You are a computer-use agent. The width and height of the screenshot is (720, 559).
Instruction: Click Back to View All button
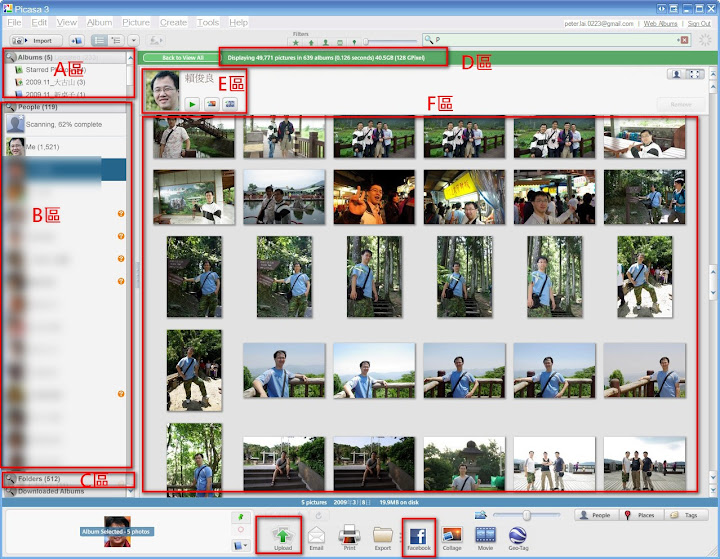pos(182,57)
